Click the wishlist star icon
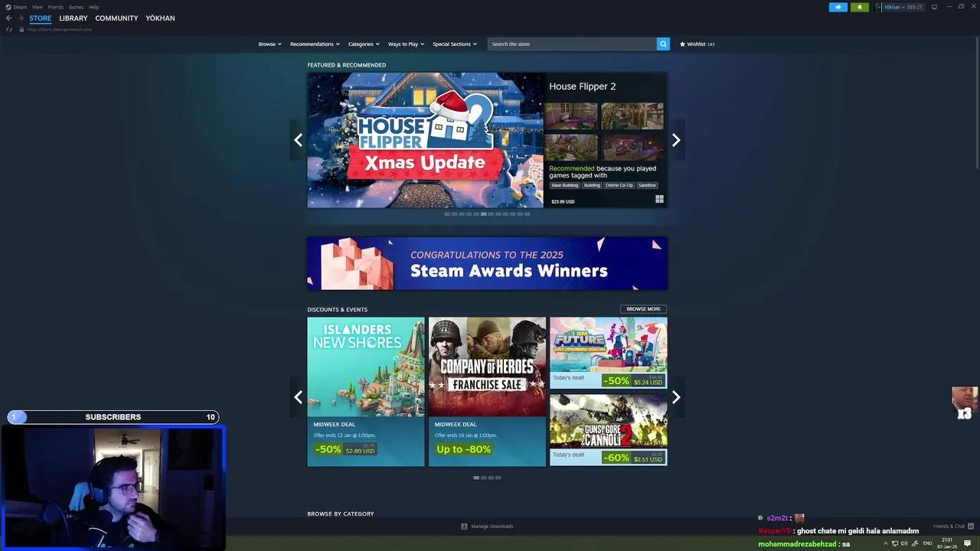 (x=682, y=44)
